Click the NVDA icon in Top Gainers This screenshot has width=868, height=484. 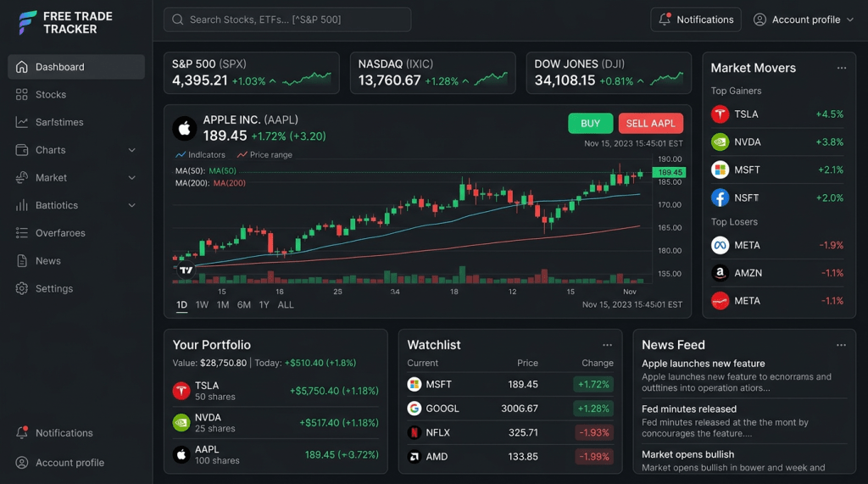click(720, 142)
